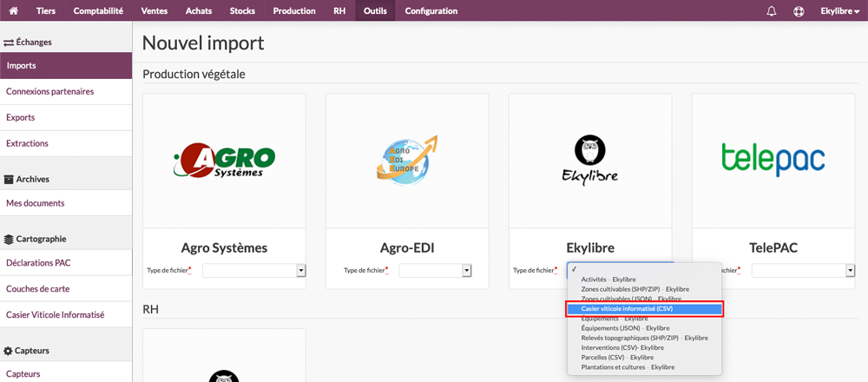Viewport: 868px width, 382px height.
Task: Open the Production menu
Action: point(294,10)
